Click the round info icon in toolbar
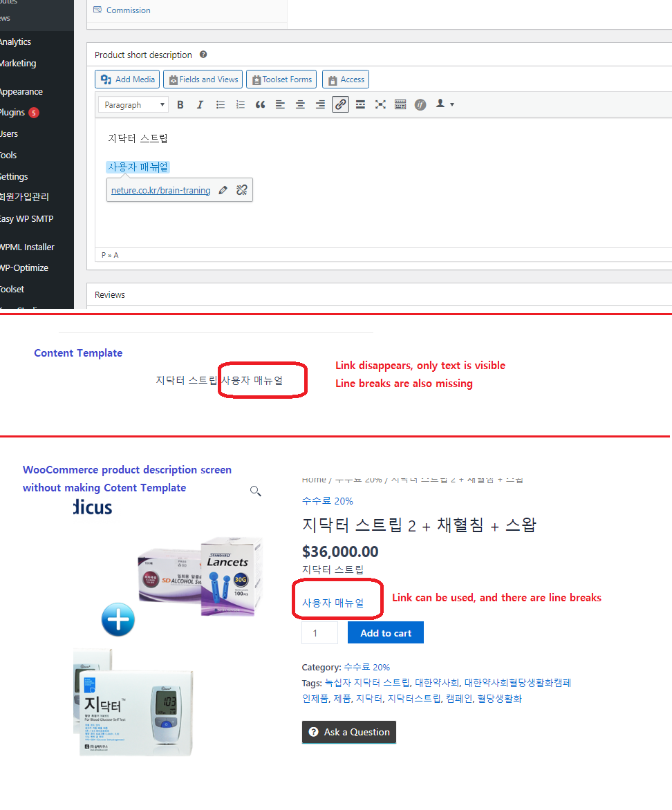Image resolution: width=672 pixels, height=810 pixels. [x=420, y=105]
